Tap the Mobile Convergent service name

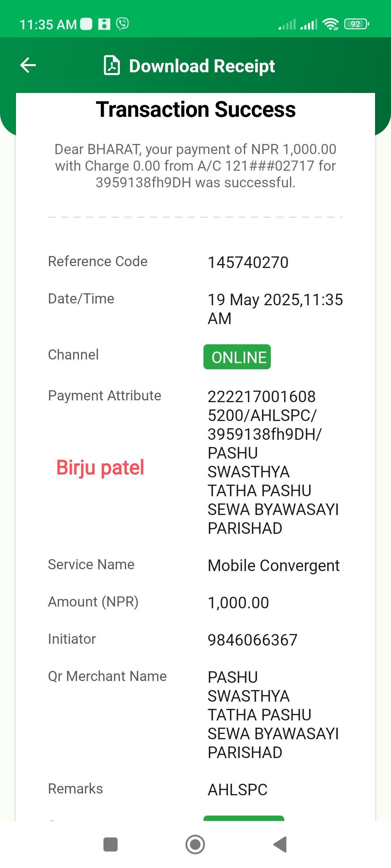pos(273,566)
